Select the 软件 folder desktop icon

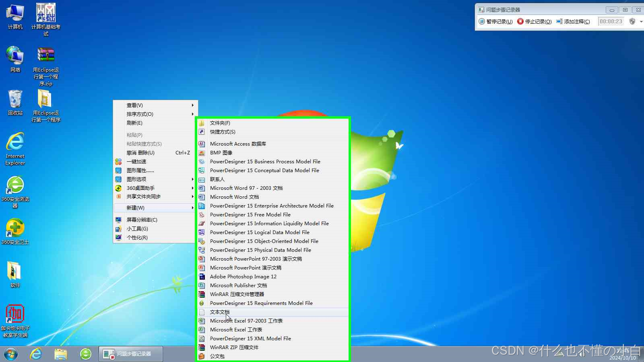(x=15, y=275)
